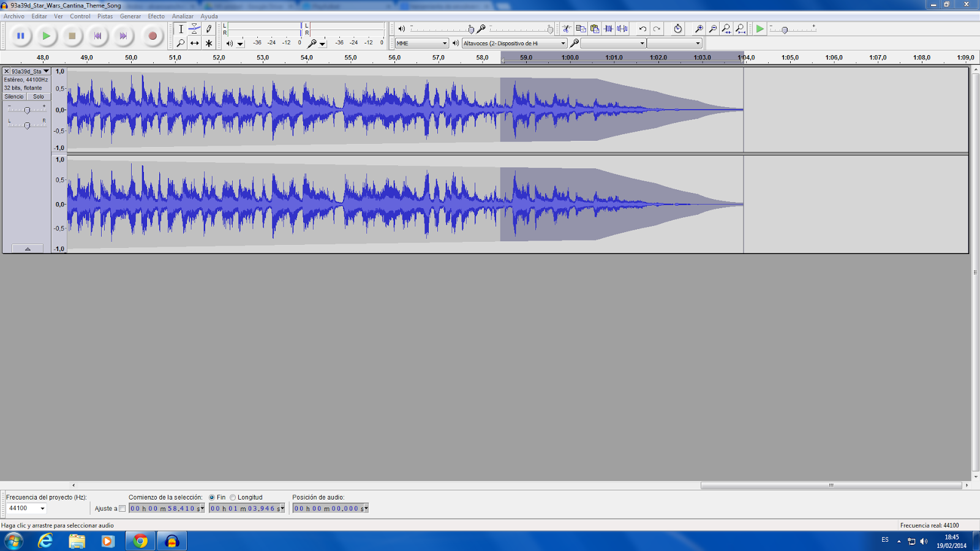Undo the last action
Viewport: 980px width, 551px height.
(643, 29)
